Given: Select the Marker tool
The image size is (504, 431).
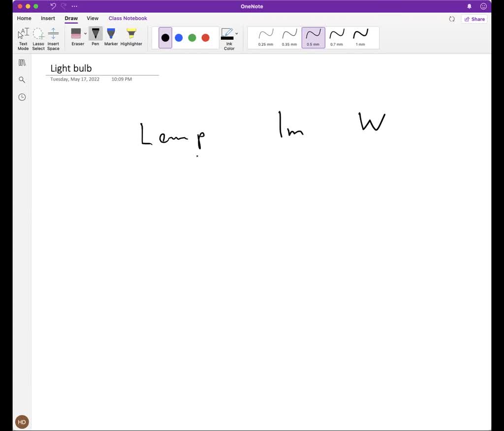Looking at the screenshot, I should point(111,37).
